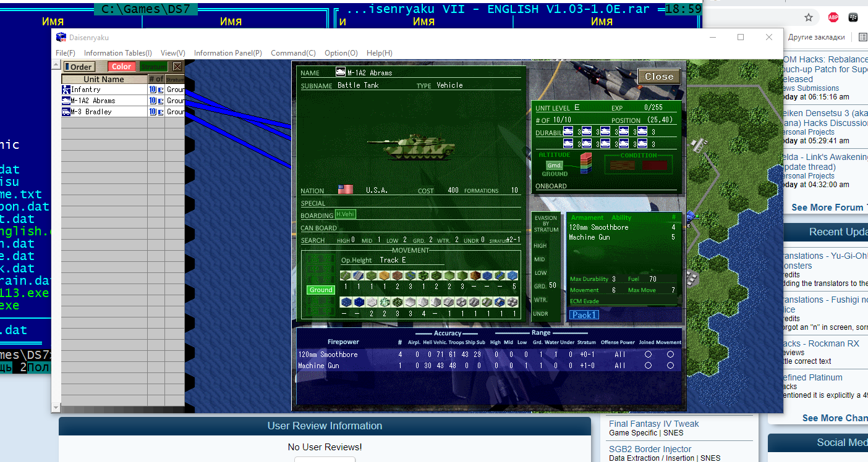Click the Movement circle for 120mm Smoothbore
868x462 pixels.
670,355
